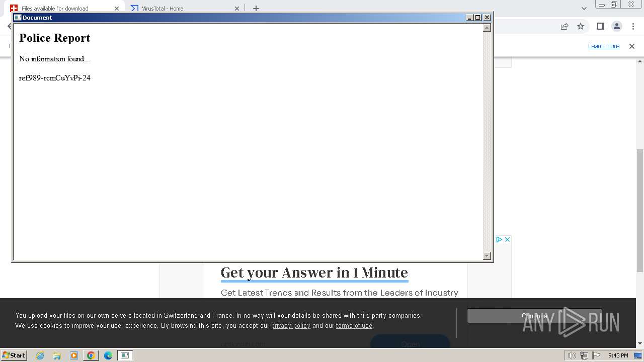Click the ref989-rcmCuYvPi-24 reference text
Screen dimensions: 644x362
[55, 78]
